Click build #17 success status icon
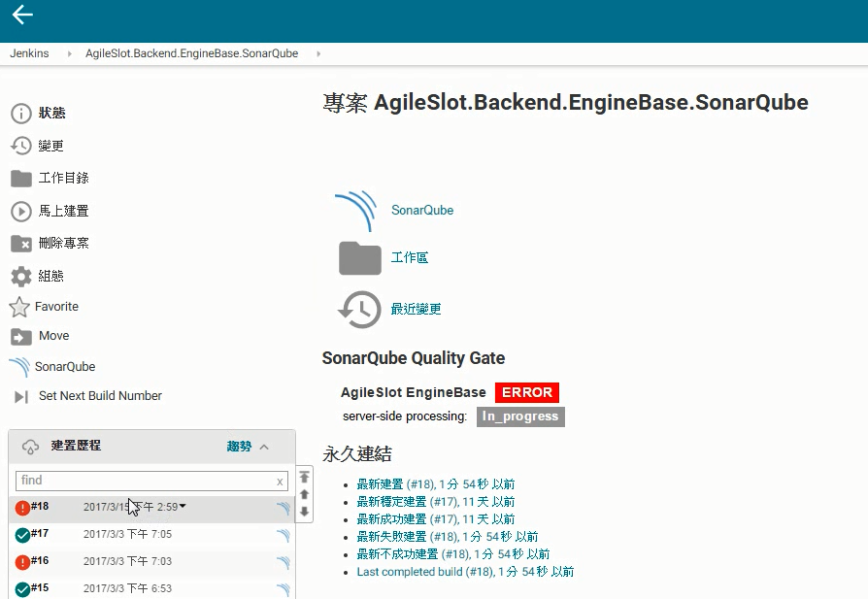 (22, 535)
